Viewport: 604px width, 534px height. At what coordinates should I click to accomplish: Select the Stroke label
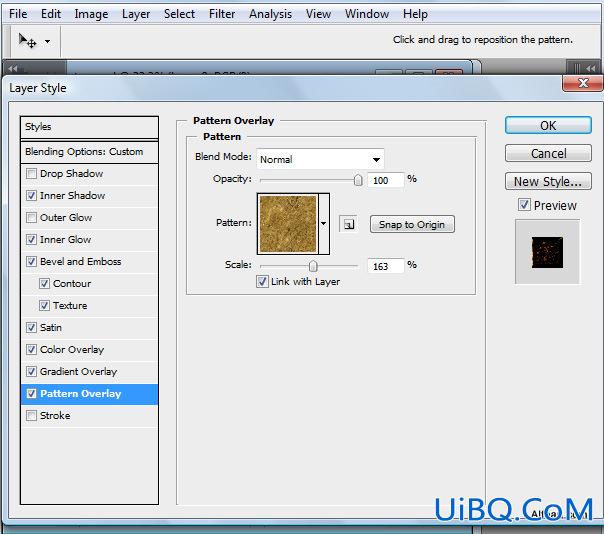[x=55, y=416]
